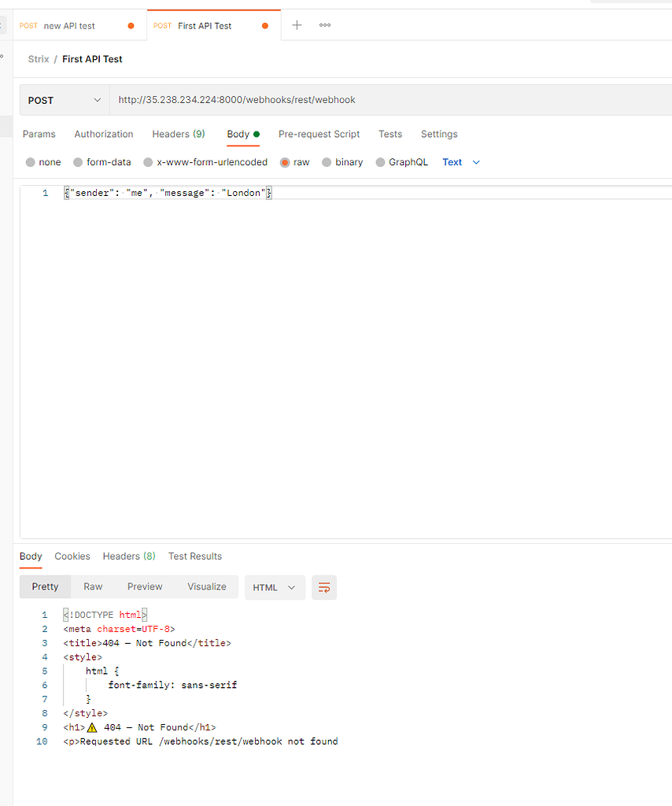Open the POST request method dropdown

tap(63, 100)
